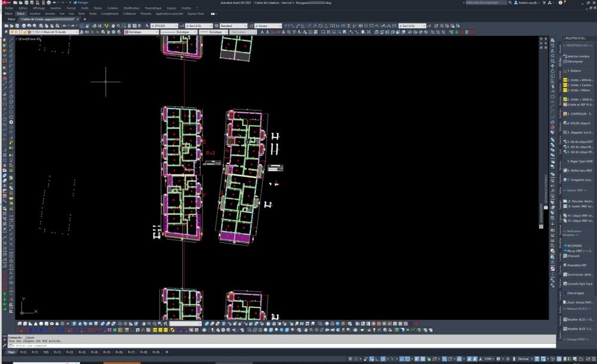597x364 pixels.
Task: Toggle the layer freeze sun icon
Action: point(16,32)
